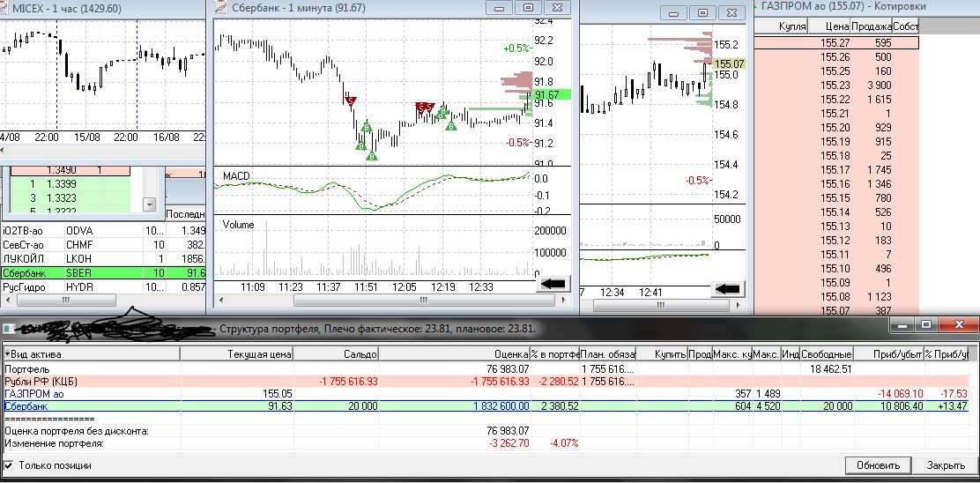Click the Цена header in quotes window
The height and width of the screenshot is (483, 980).
(829, 26)
